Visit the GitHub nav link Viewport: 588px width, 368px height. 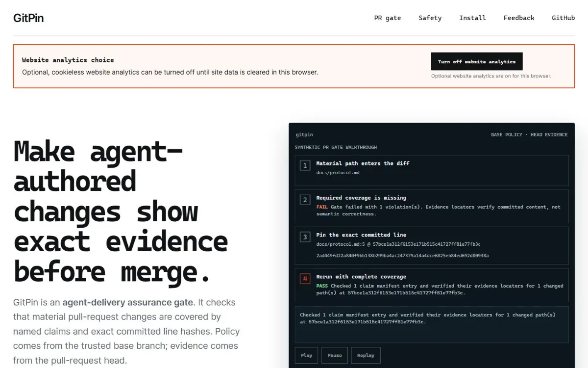pyautogui.click(x=563, y=18)
